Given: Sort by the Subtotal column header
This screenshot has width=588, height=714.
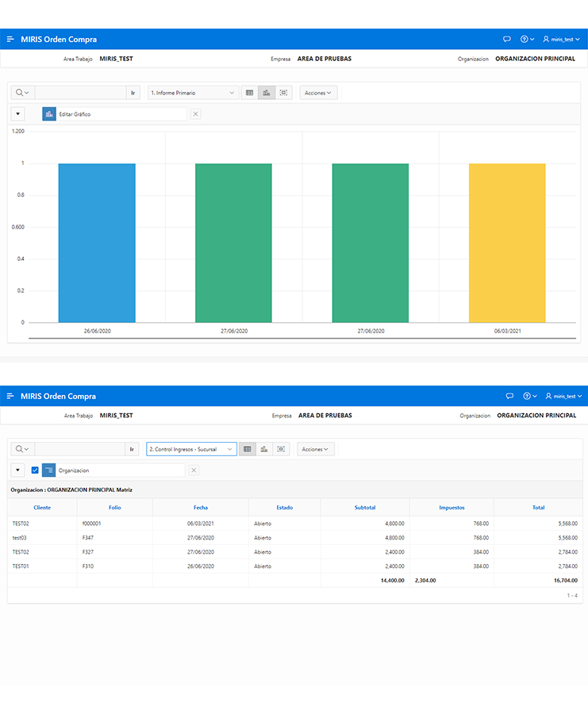Looking at the screenshot, I should (x=365, y=507).
